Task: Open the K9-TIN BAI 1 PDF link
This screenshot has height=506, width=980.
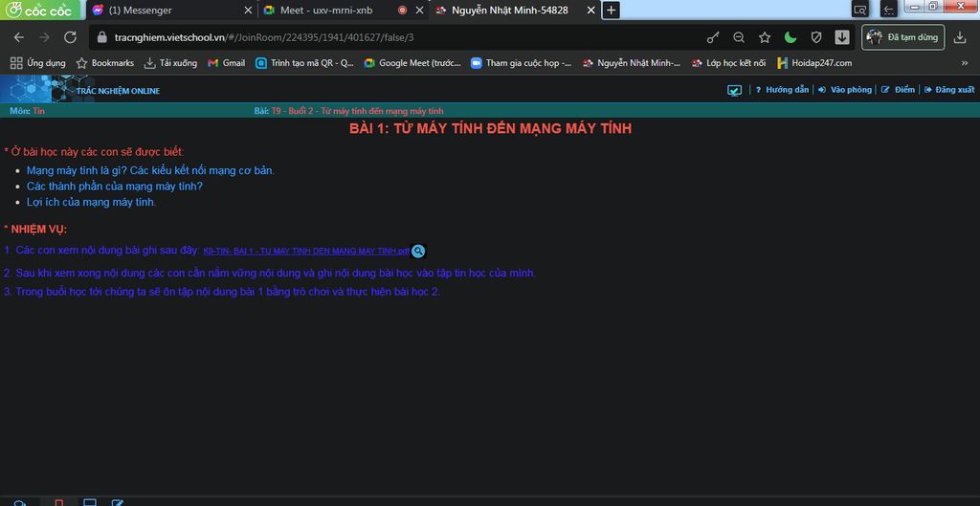Action: coord(306,252)
